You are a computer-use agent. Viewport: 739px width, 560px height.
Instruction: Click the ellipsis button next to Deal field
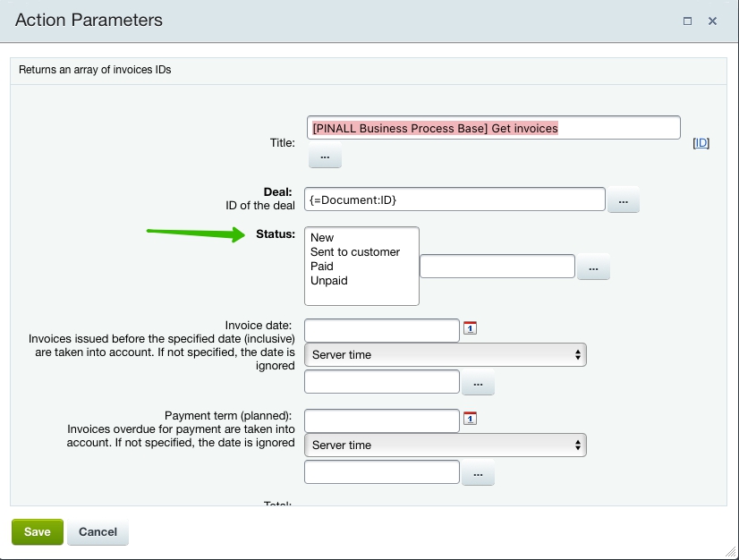pos(623,201)
